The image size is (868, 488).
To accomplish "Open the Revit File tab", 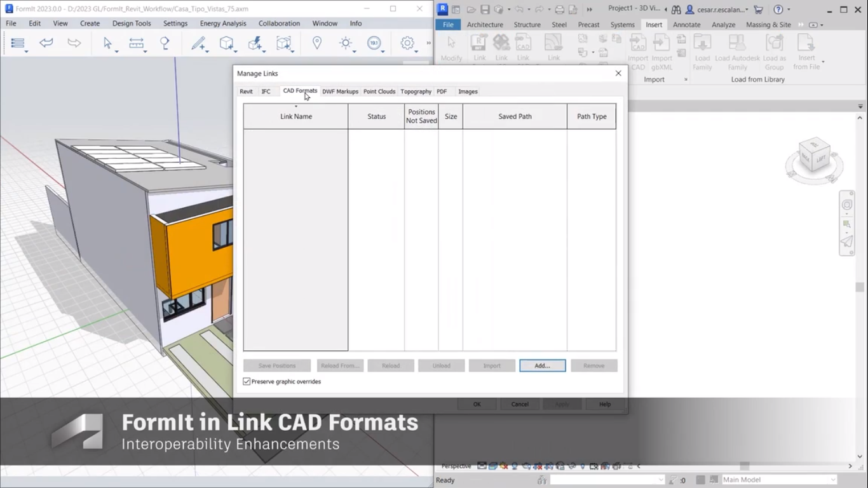I will (x=448, y=25).
